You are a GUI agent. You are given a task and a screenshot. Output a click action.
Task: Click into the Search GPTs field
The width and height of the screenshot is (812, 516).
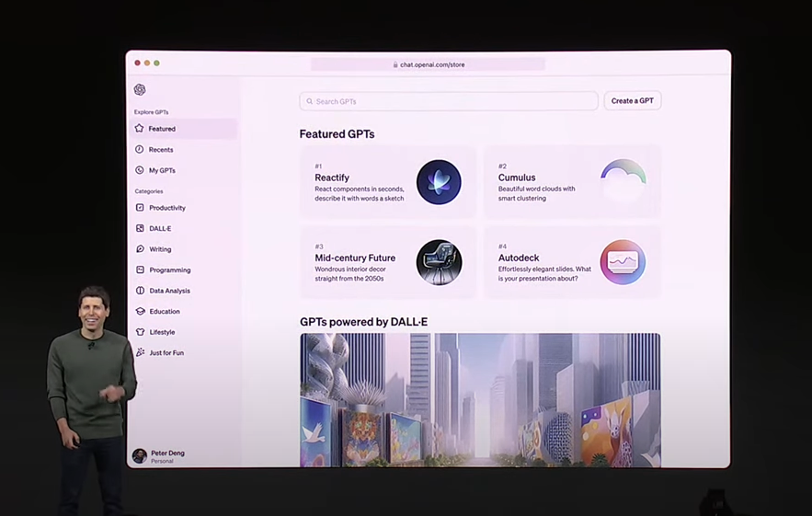coord(449,101)
